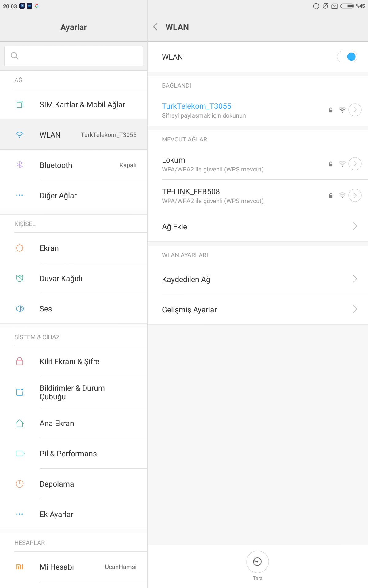
Task: Click the chevron on Gelişmiş Ayarlar row
Action: point(355,309)
